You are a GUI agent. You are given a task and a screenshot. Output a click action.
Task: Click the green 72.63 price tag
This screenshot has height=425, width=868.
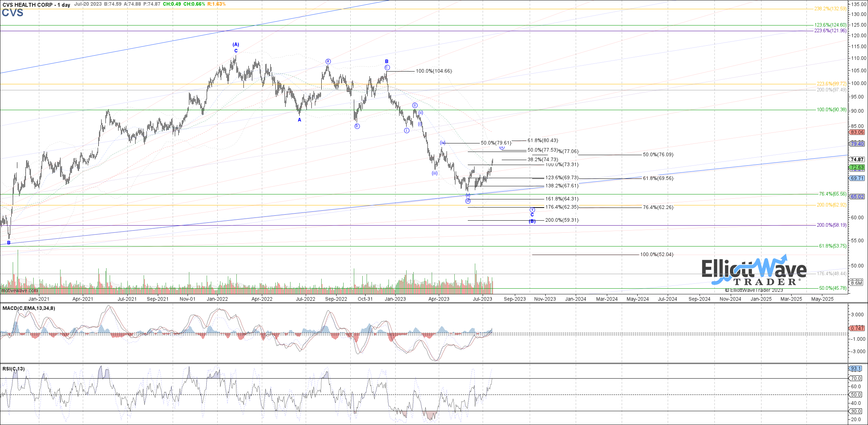pos(857,168)
